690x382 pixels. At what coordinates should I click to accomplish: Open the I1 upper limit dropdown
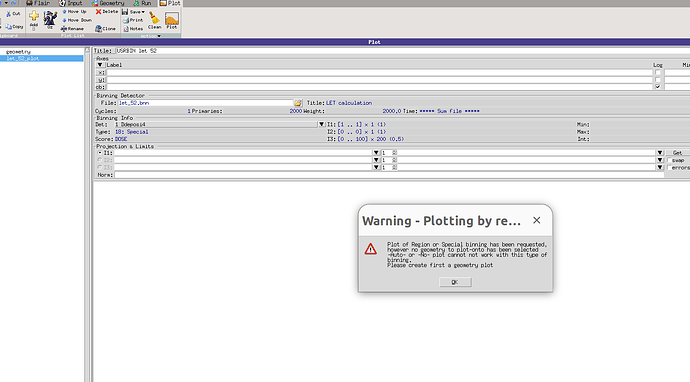(660, 153)
